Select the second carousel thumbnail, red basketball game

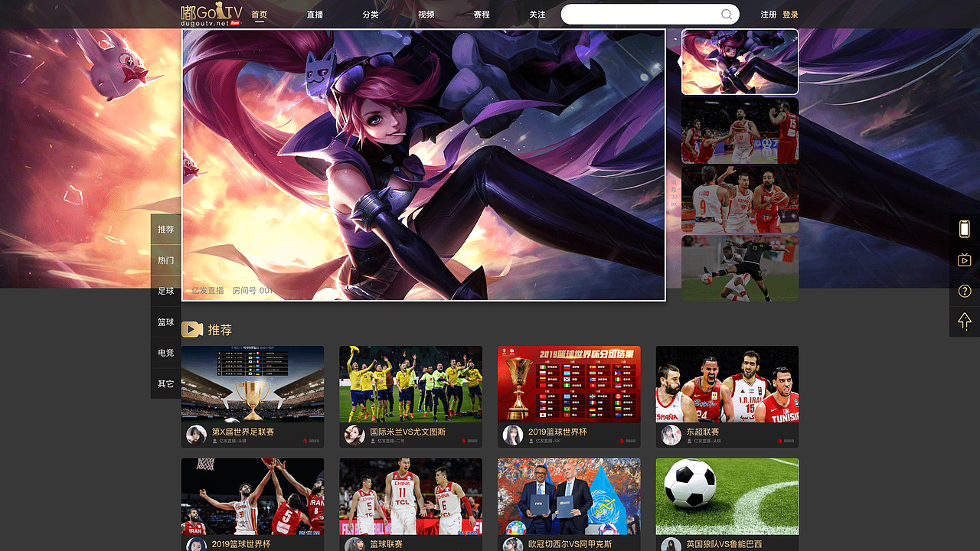click(740, 131)
